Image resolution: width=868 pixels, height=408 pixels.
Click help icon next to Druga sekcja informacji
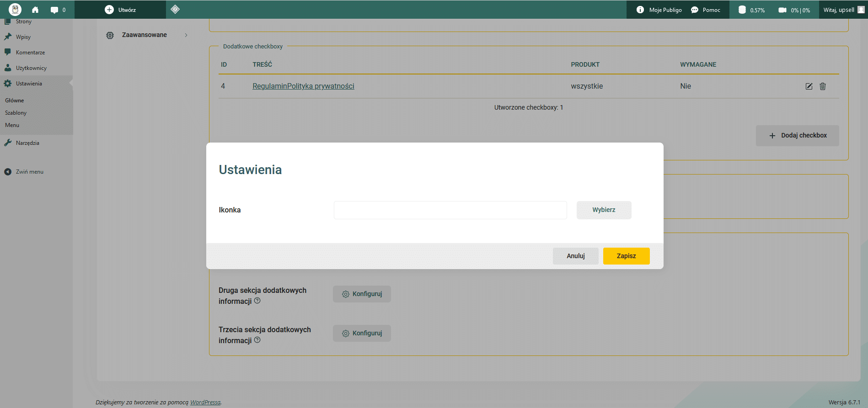click(257, 301)
